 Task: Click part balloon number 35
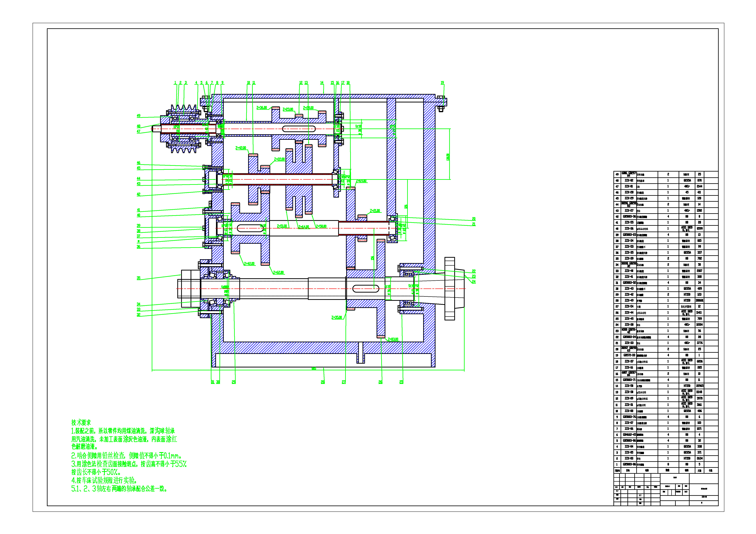139,278
